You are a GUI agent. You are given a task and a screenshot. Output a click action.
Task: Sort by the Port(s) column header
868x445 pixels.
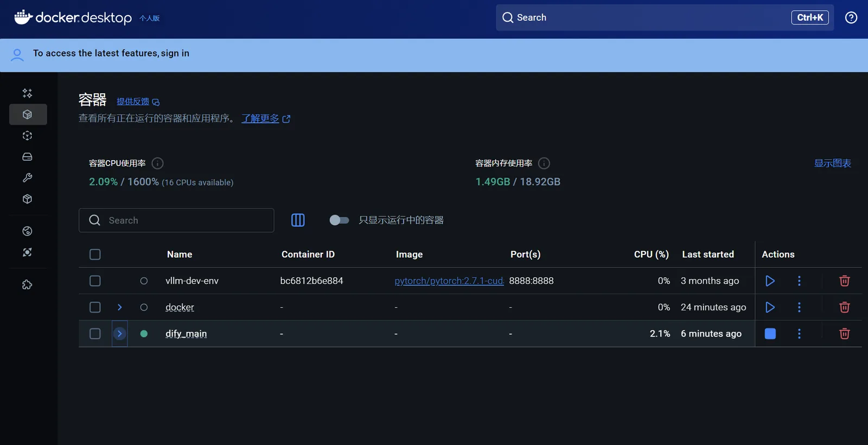coord(525,255)
